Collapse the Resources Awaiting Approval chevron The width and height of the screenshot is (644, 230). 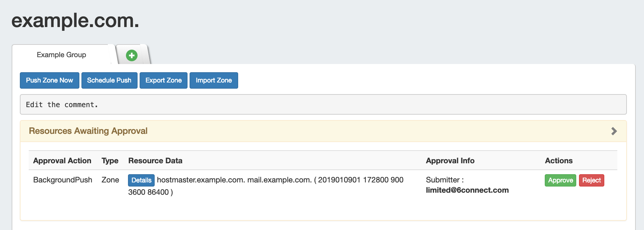click(x=614, y=131)
